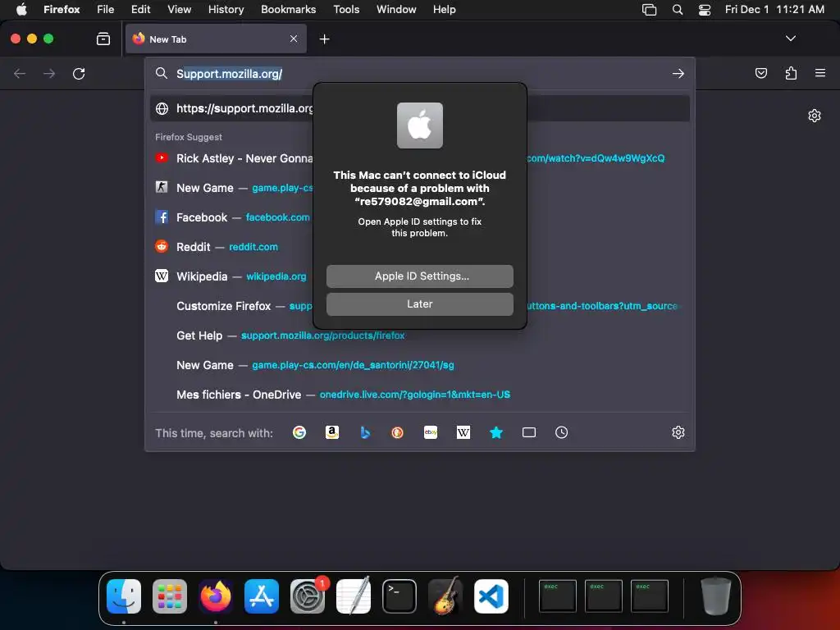
Task: Open search settings gear in dropdown
Action: (678, 432)
